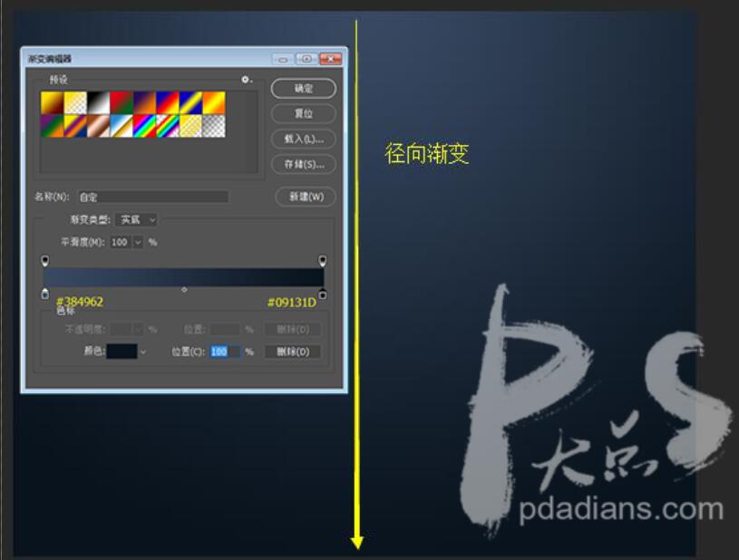The width and height of the screenshot is (739, 560).
Task: Choose the transparent checkerboard gradient preset
Action: (213, 126)
